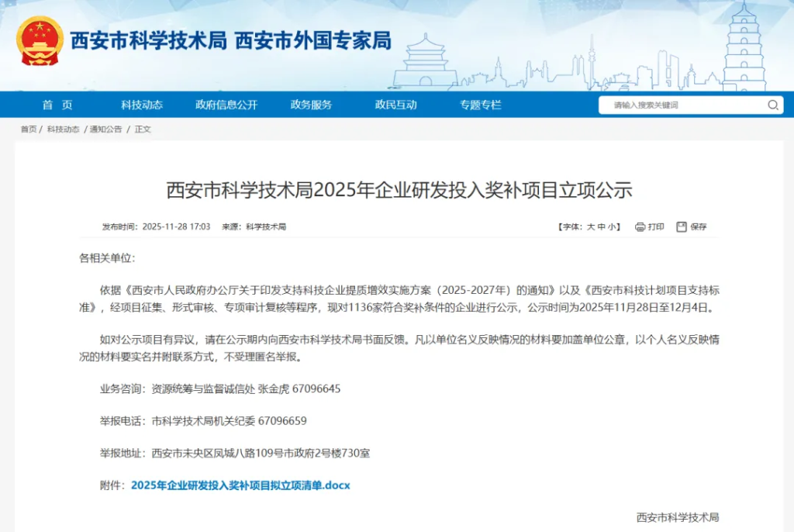This screenshot has width=794, height=532.
Task: Click the search magnifier icon
Action: tap(773, 105)
